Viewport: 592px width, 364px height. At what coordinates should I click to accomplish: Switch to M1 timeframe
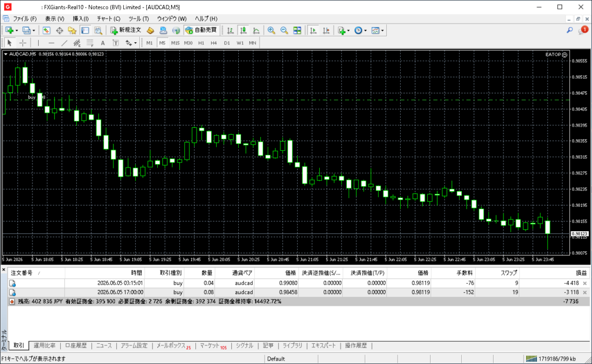[x=150, y=43]
